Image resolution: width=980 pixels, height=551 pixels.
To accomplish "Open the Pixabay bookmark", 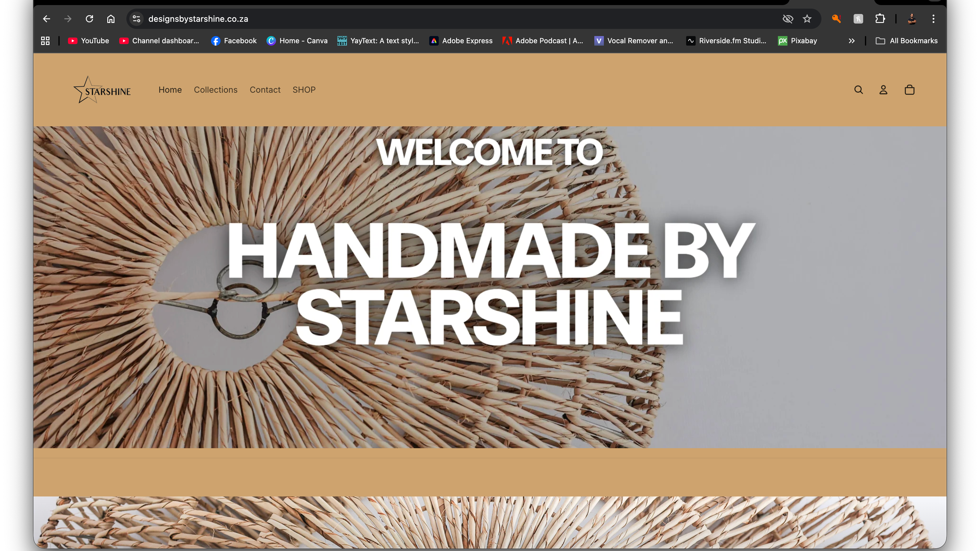I will click(797, 41).
